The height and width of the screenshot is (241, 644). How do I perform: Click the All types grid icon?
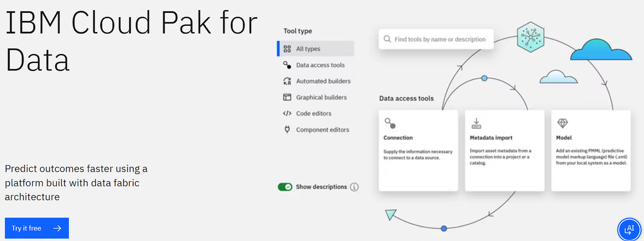(x=287, y=49)
